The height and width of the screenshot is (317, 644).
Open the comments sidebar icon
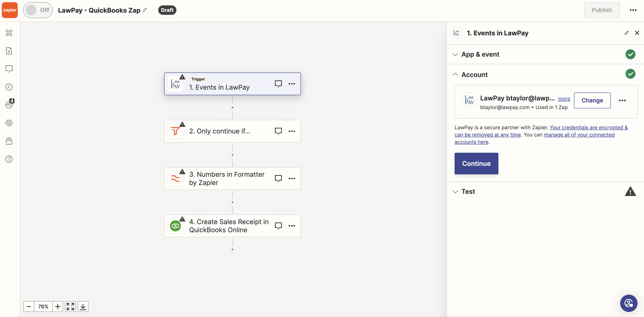pos(9,69)
